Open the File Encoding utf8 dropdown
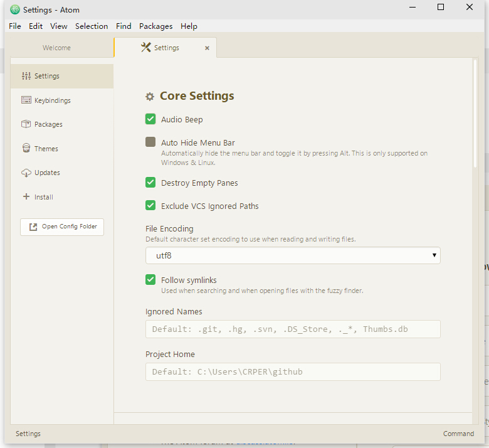This screenshot has height=448, width=489. (x=293, y=255)
